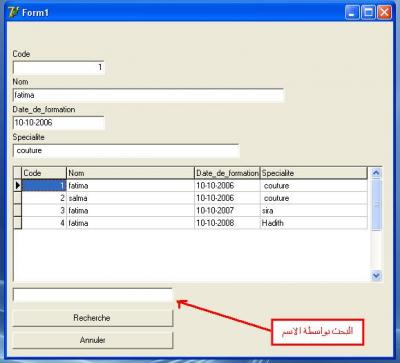The image size is (400, 363).
Task: Click the 10-10-2008 date cell
Action: pos(227,223)
